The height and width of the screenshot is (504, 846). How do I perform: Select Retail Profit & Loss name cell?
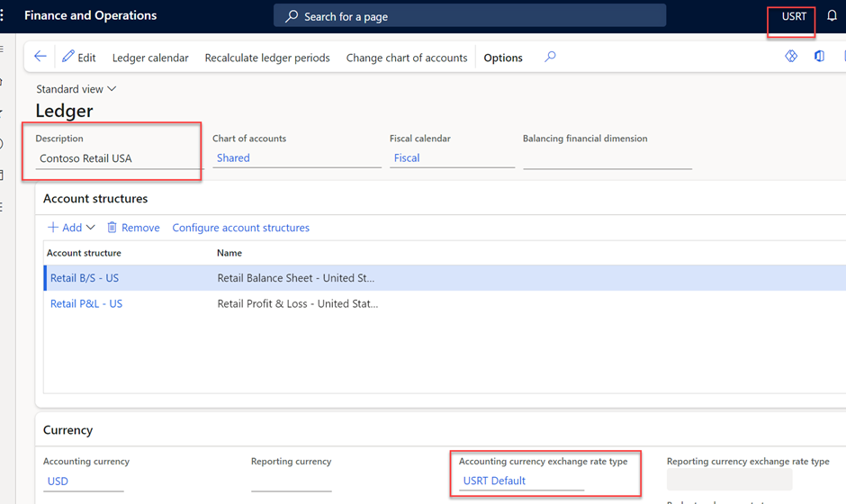pyautogui.click(x=298, y=304)
